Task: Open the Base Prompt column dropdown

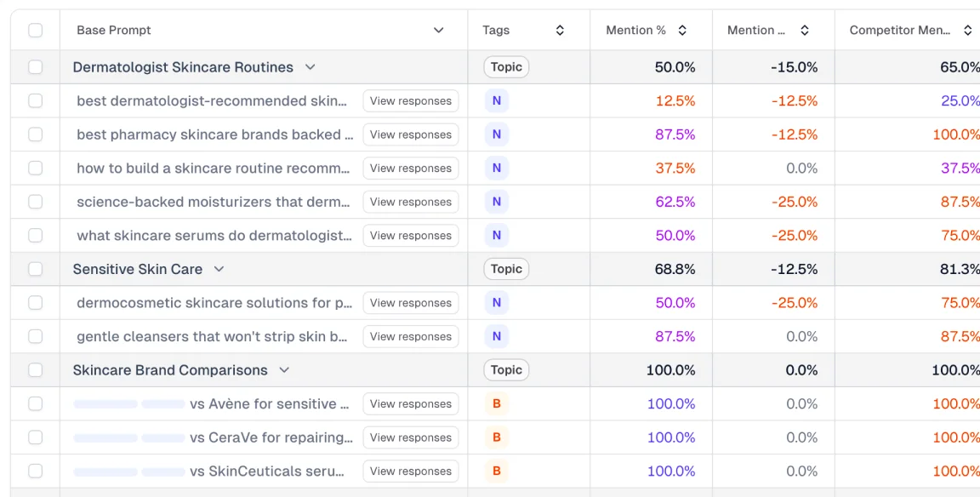Action: 439,31
